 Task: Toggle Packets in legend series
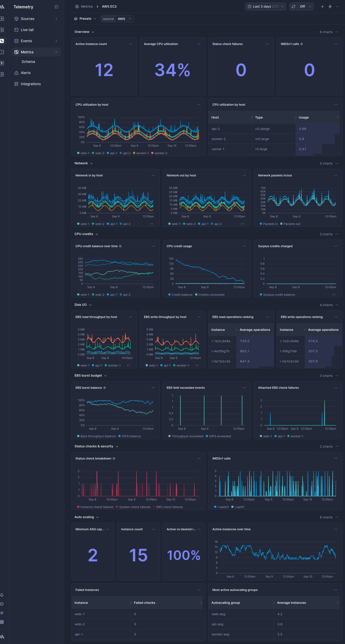click(269, 224)
